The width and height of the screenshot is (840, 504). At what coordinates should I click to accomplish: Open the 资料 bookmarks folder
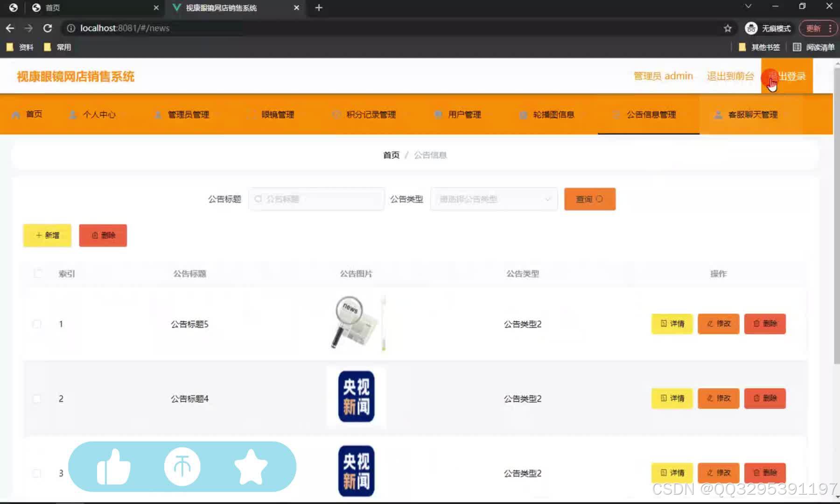pos(20,47)
